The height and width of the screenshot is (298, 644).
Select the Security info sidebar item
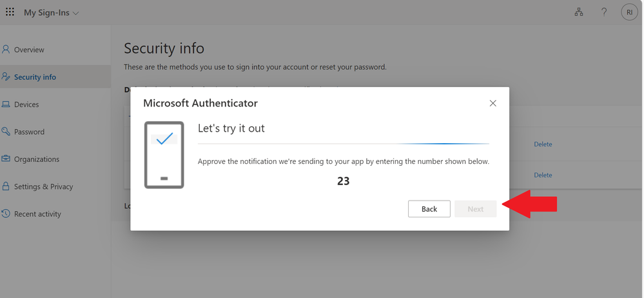(35, 77)
